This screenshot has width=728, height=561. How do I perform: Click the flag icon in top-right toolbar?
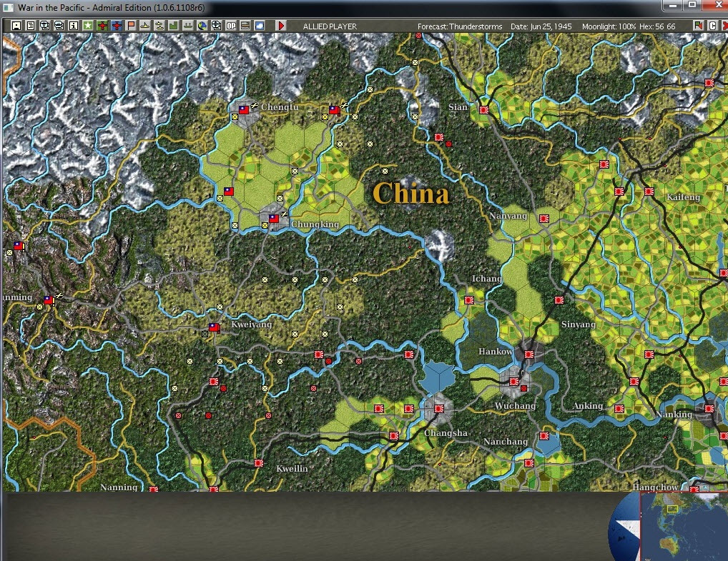click(698, 26)
